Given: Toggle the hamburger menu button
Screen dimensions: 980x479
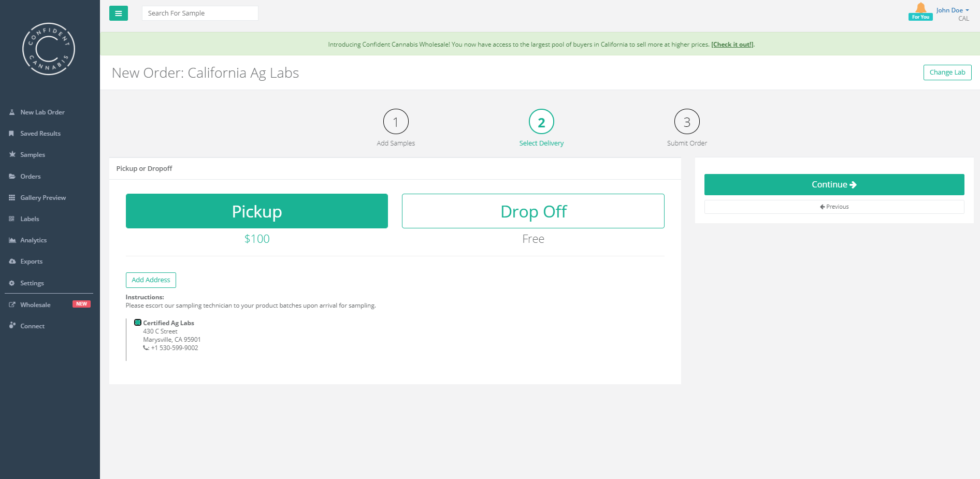Looking at the screenshot, I should (119, 13).
